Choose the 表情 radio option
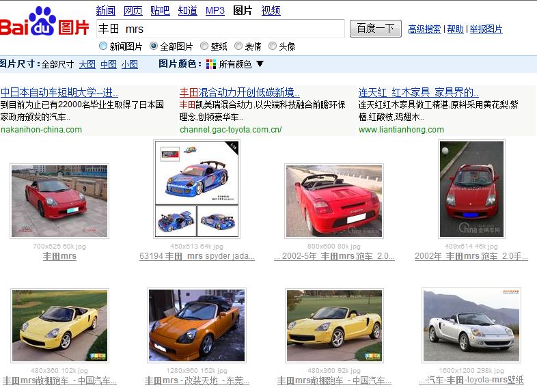 click(x=238, y=46)
